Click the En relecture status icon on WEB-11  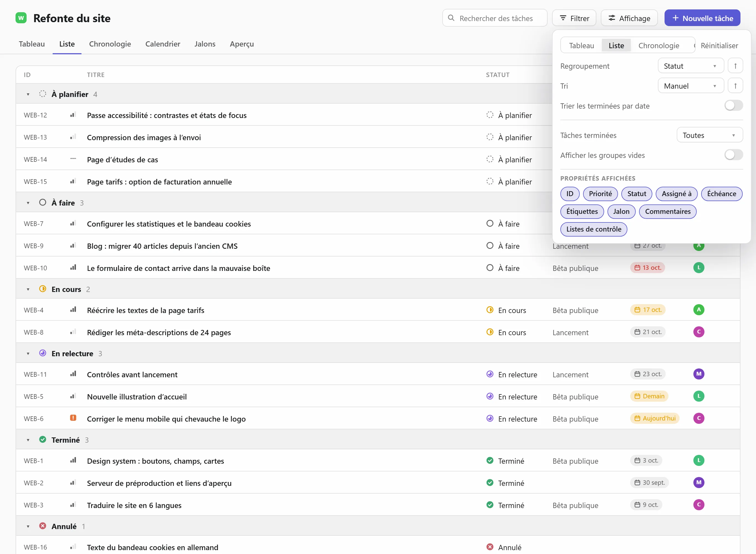coord(490,374)
